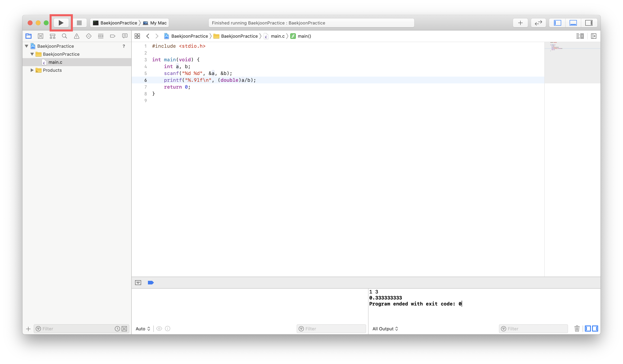This screenshot has width=623, height=364.
Task: Toggle the left navigator panel
Action: pyautogui.click(x=557, y=23)
